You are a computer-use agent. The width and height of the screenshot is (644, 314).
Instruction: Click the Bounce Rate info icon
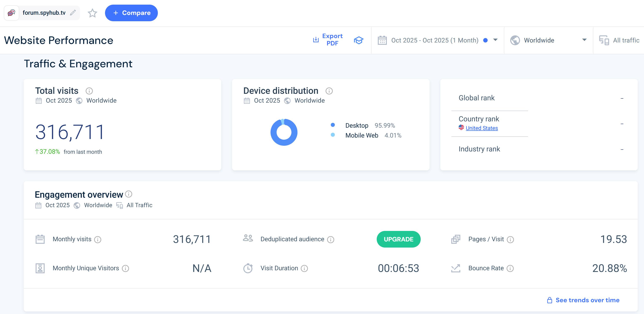510,269
